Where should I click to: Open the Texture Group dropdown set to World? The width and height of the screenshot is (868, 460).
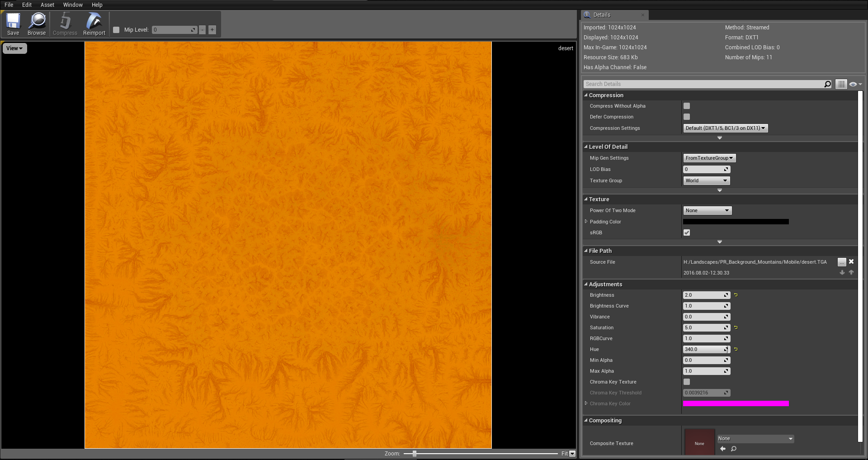click(x=706, y=180)
